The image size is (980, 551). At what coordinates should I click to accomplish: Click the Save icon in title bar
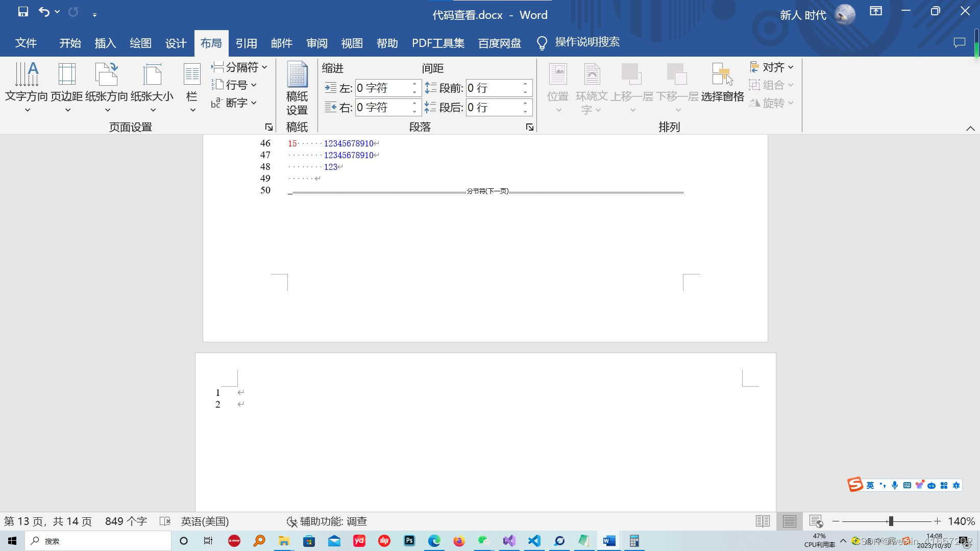coord(23,12)
